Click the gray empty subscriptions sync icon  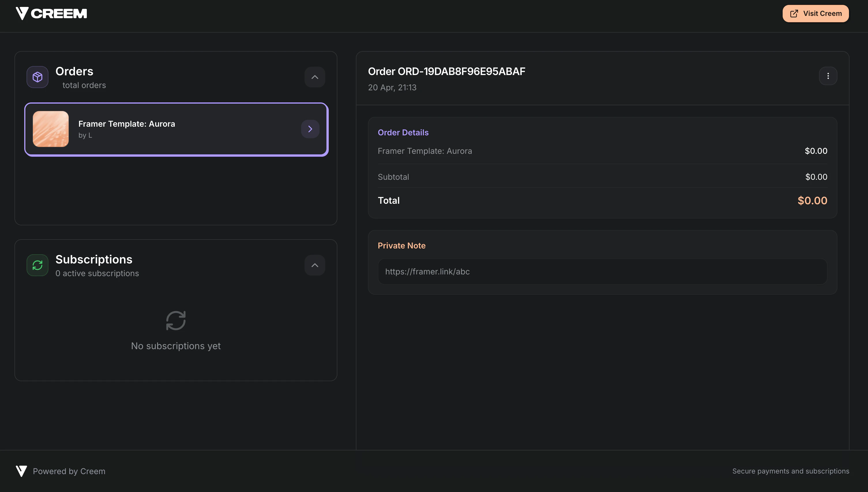click(x=176, y=320)
